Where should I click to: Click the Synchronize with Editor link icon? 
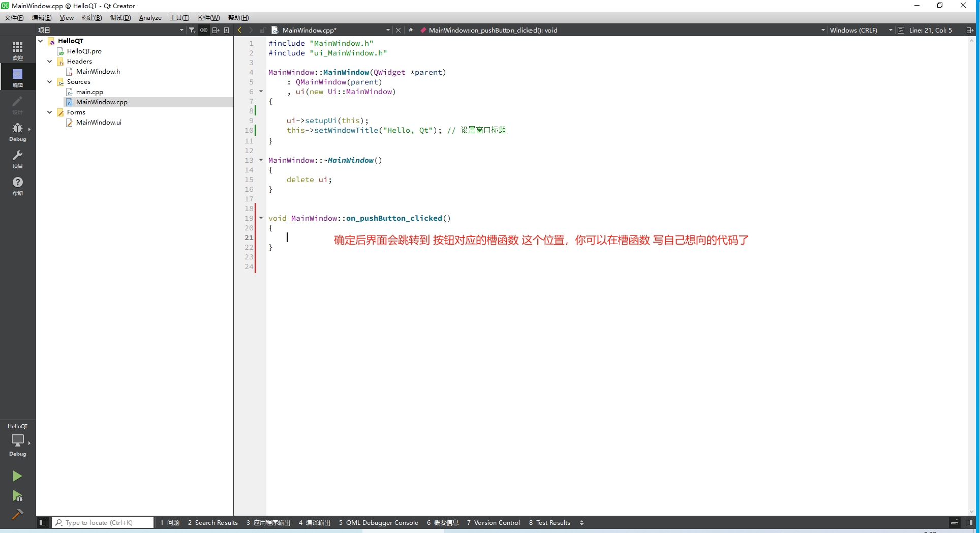[x=204, y=30]
